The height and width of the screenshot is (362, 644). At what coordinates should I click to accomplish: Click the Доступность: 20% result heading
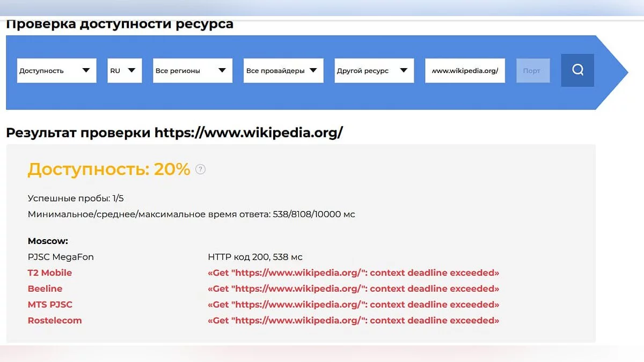(x=109, y=169)
